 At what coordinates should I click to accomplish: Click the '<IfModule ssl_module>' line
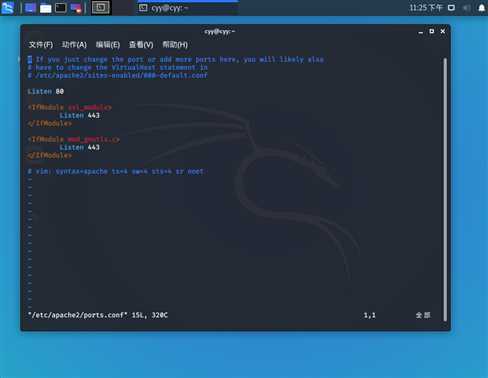coord(70,107)
